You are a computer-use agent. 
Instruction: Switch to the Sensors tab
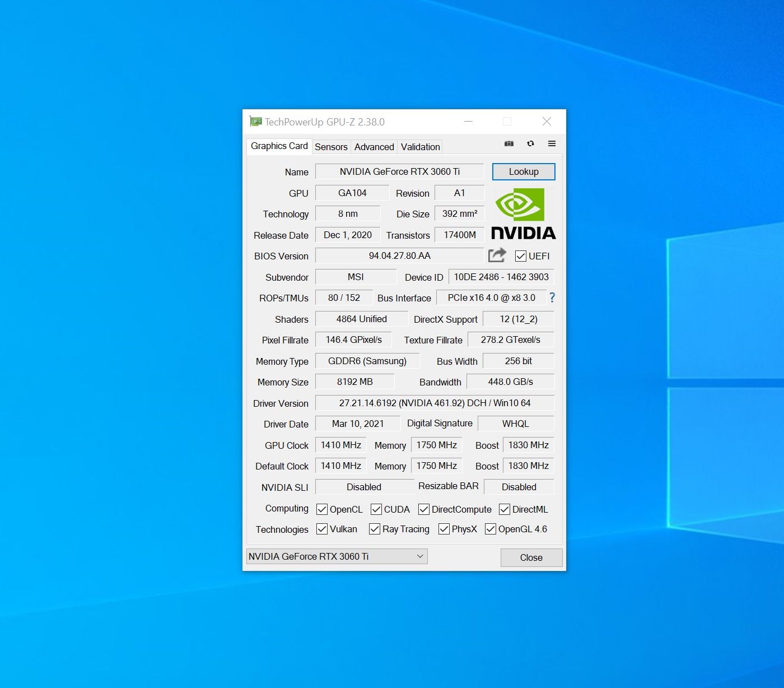coord(331,147)
